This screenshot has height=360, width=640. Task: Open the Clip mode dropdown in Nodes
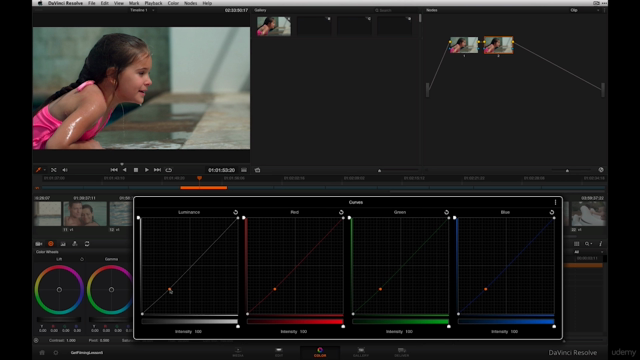[x=584, y=10]
